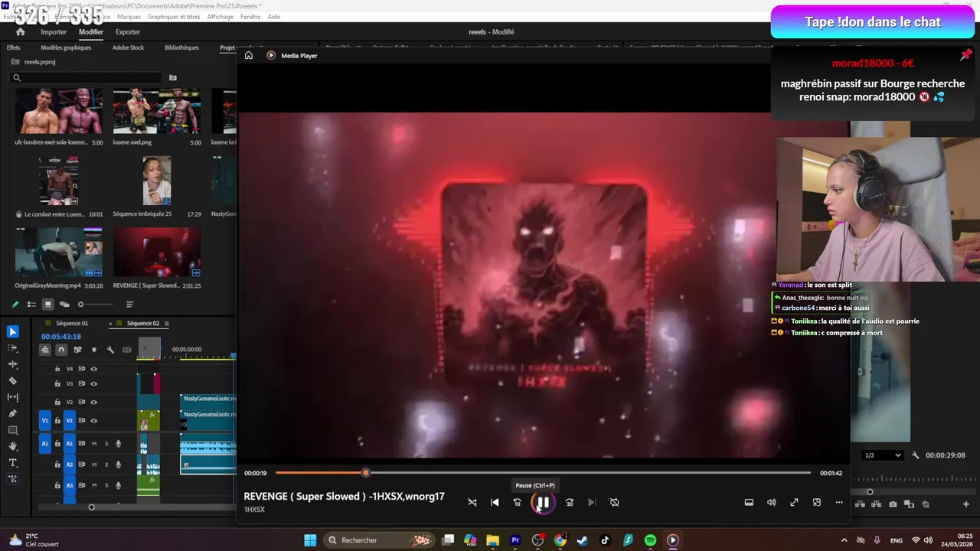Select the Pen tool
Screen dimensions: 980x551
13,413
